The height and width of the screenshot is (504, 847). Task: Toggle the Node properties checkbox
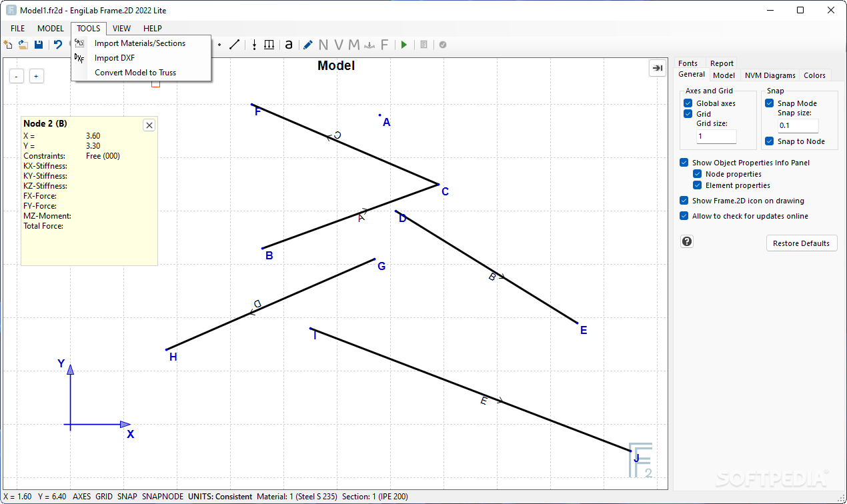tap(698, 174)
